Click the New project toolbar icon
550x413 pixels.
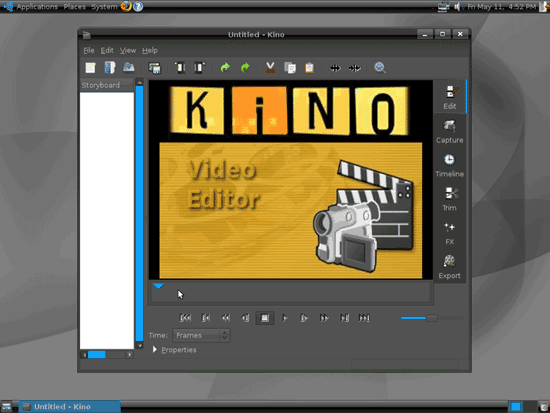click(90, 67)
